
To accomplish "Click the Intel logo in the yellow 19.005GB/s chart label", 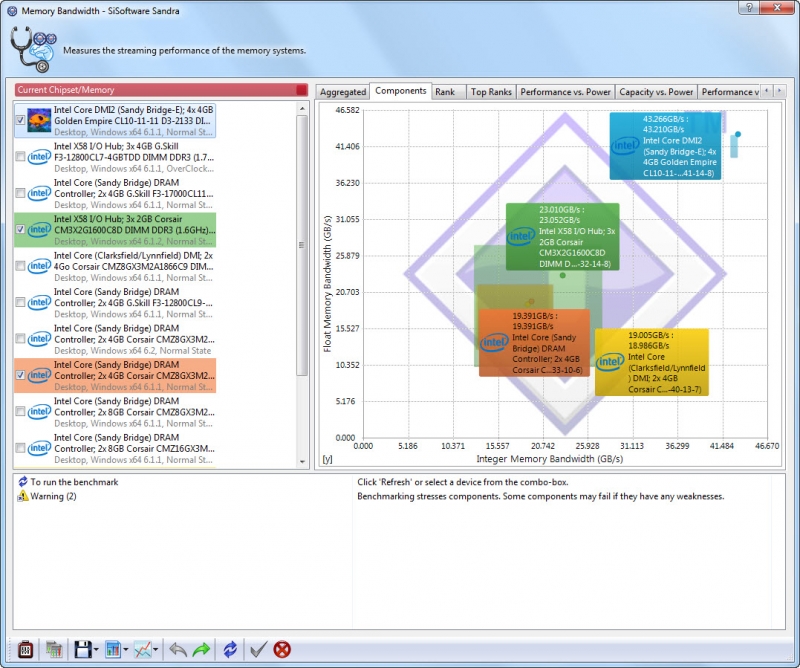I will coord(610,362).
